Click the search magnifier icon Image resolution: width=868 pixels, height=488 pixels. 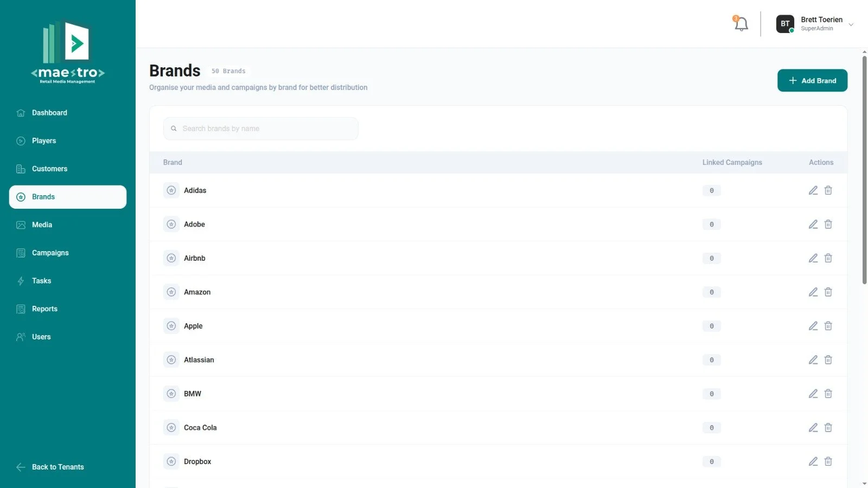coord(174,129)
